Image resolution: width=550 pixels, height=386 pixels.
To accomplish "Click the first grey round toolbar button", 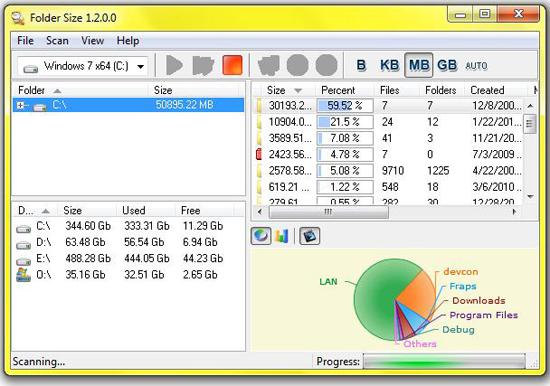I will click(x=297, y=65).
